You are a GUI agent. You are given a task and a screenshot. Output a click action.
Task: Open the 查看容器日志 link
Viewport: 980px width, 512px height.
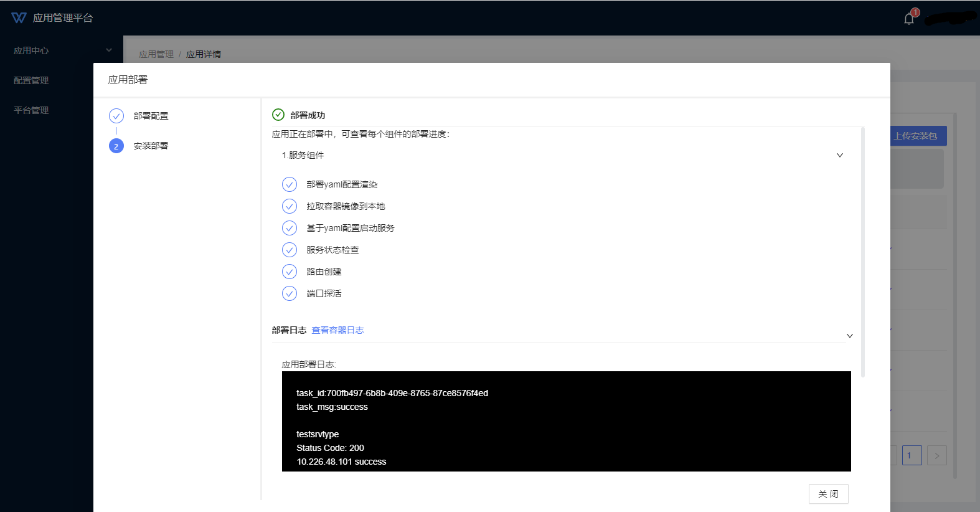tap(337, 330)
